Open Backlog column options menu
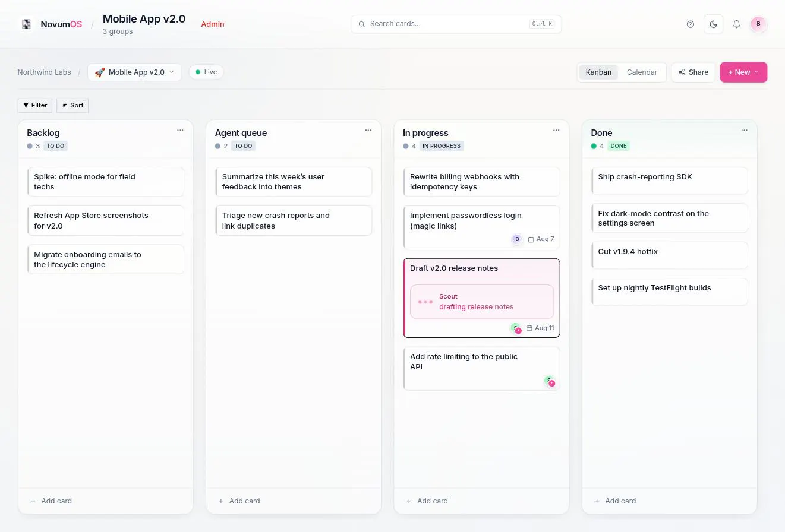The height and width of the screenshot is (532, 785). tap(180, 130)
